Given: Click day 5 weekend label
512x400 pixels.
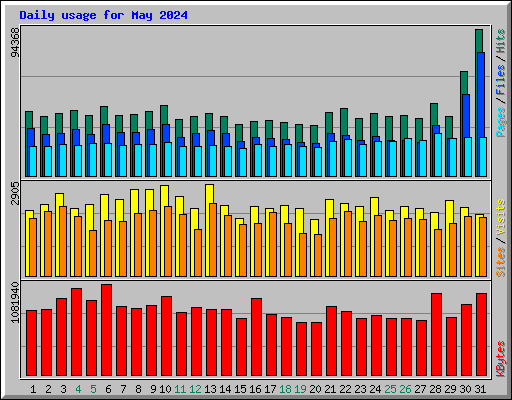Looking at the screenshot, I should [x=93, y=389].
